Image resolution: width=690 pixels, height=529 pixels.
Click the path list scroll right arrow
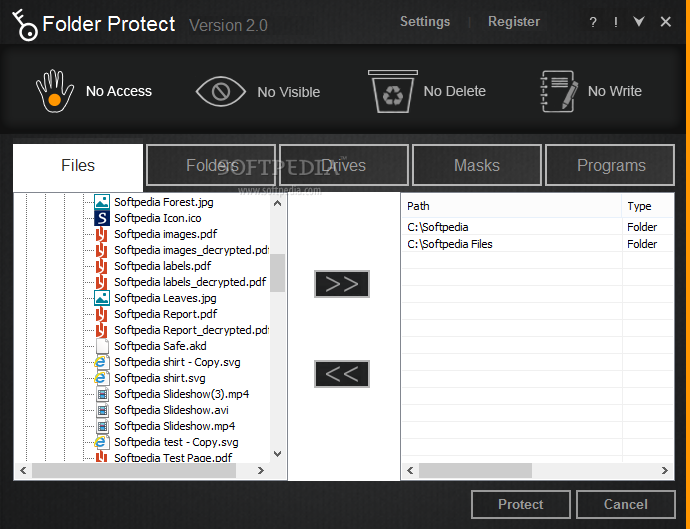click(664, 470)
